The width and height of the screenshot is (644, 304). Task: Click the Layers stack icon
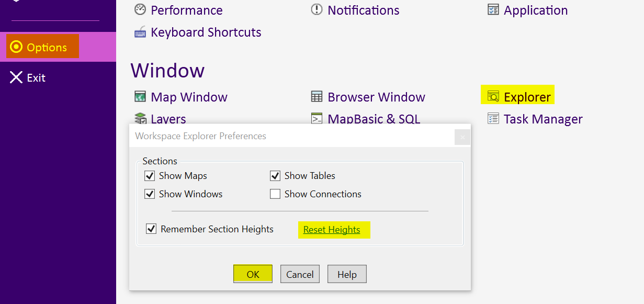click(x=140, y=119)
